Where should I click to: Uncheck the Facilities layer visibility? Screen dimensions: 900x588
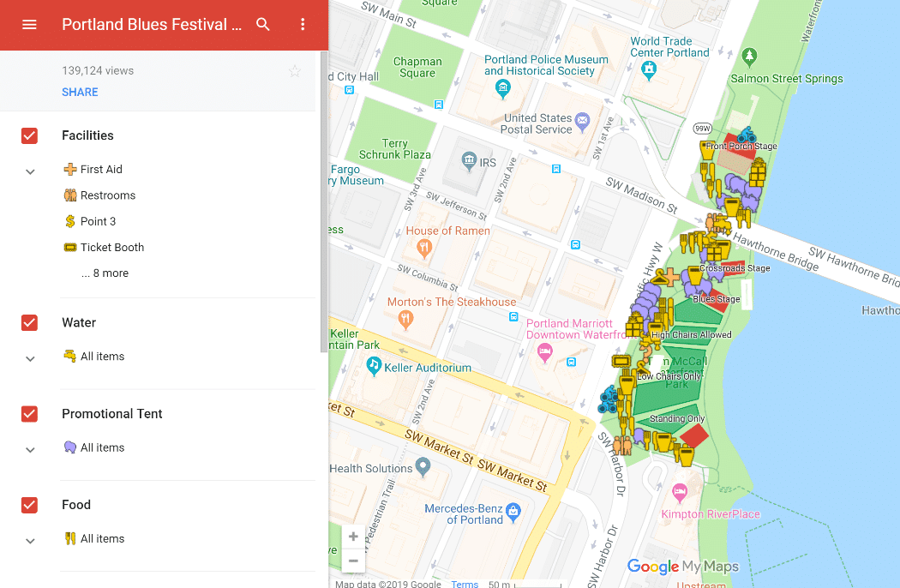coord(29,135)
